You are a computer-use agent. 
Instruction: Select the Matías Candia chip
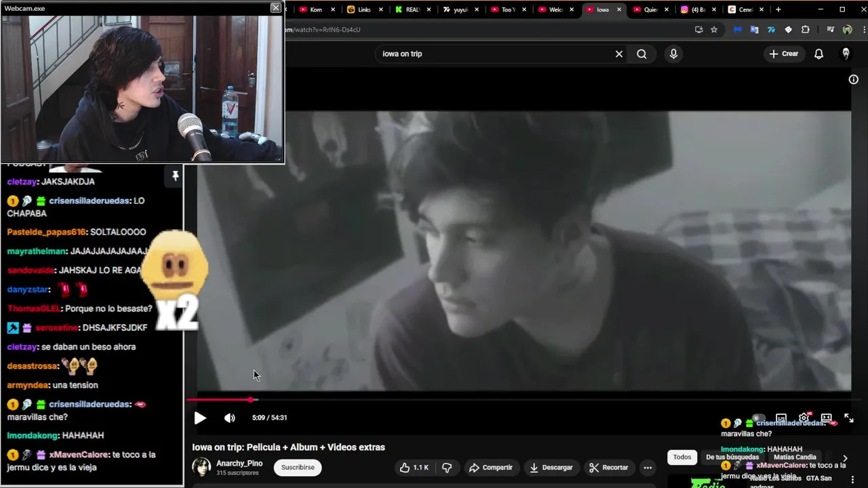(795, 457)
